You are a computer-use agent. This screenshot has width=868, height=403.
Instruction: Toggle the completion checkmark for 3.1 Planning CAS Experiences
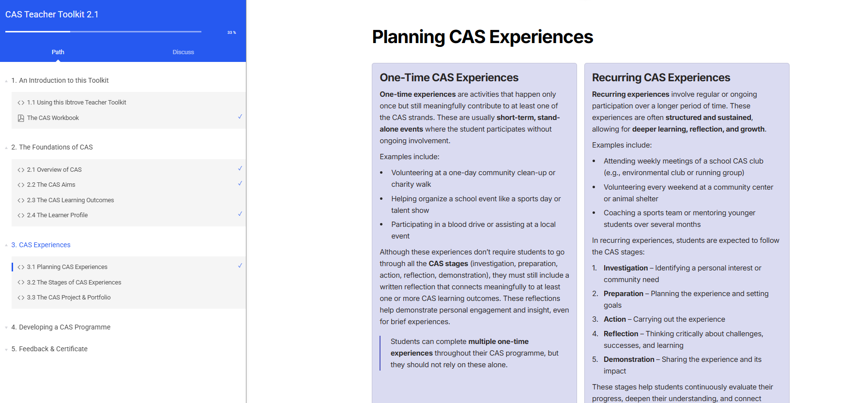[240, 266]
